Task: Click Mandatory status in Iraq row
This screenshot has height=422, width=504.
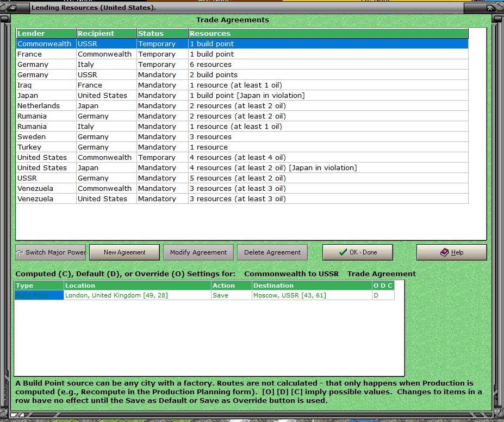Action: coord(163,85)
